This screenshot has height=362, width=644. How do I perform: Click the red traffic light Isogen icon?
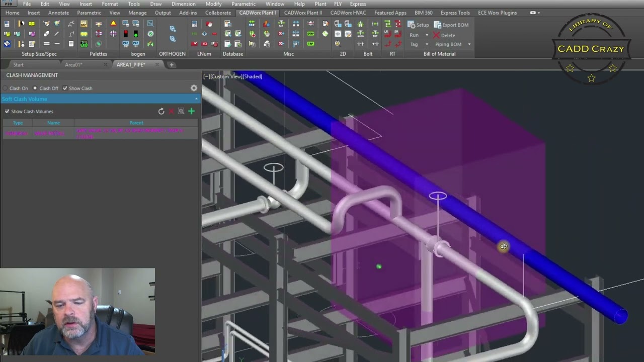coord(125,34)
